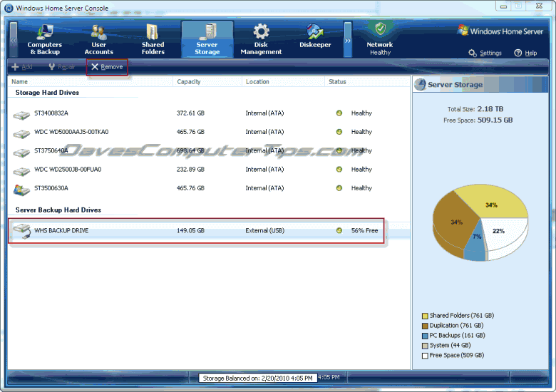
Task: Select the ST3500630A system drive icon
Action: [x=21, y=190]
